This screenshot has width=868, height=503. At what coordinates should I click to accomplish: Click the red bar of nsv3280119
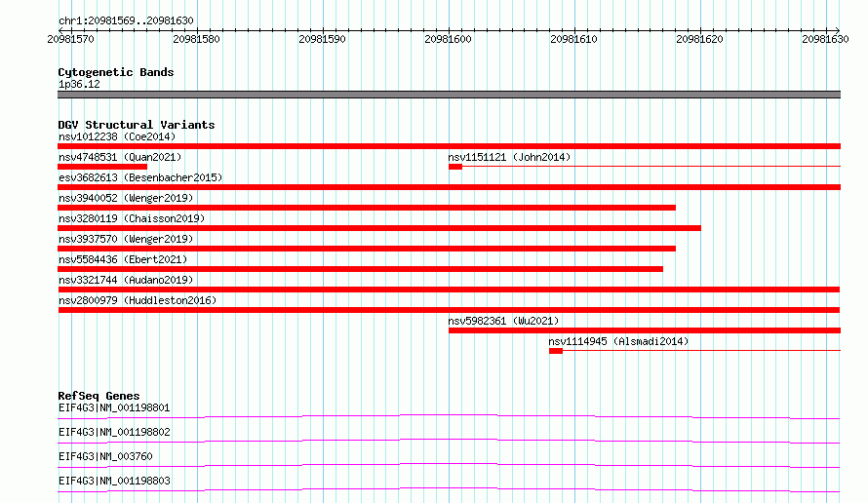tap(379, 228)
